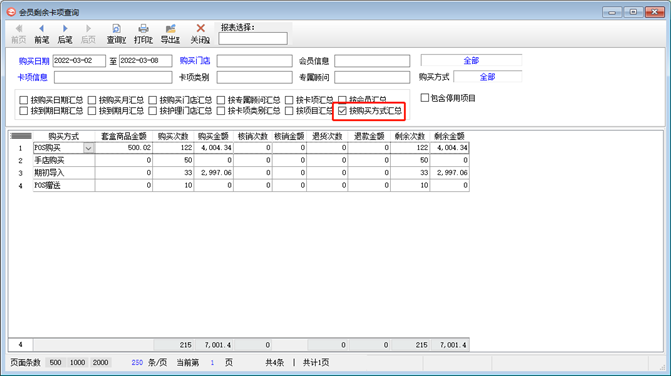The image size is (671, 376).
Task: Click the 导出 export icon
Action: pos(170,29)
